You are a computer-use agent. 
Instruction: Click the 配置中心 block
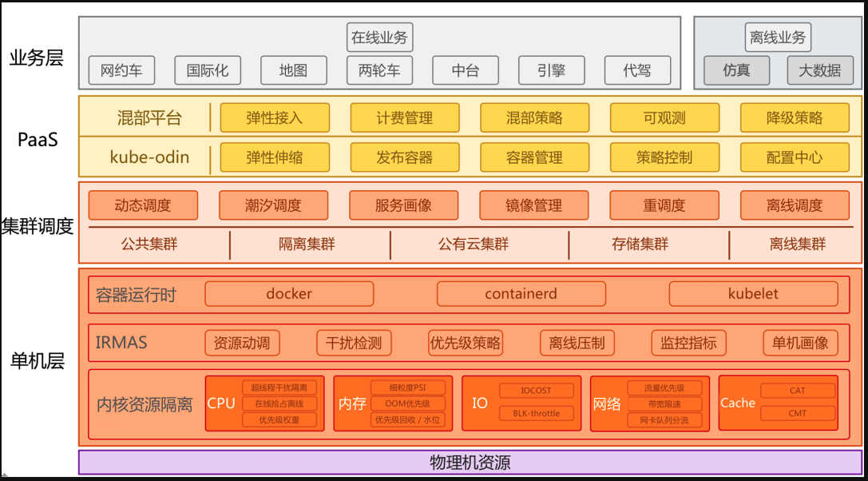(x=795, y=157)
